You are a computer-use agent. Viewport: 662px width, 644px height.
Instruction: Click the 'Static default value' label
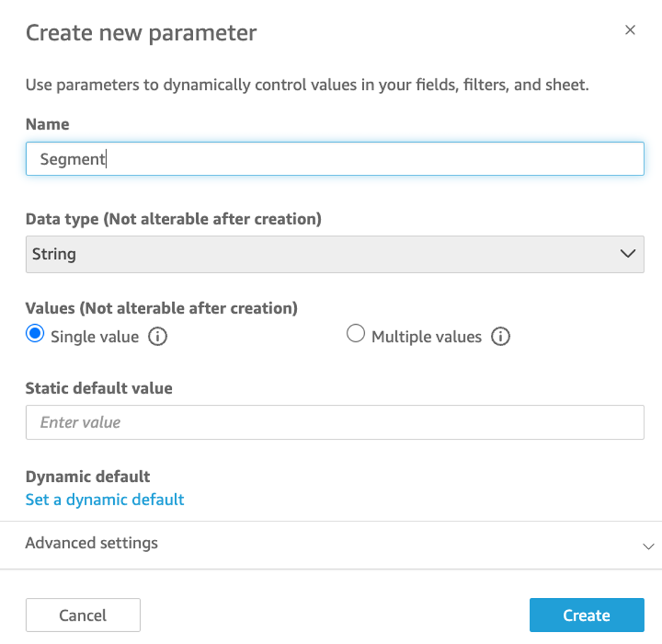point(98,388)
